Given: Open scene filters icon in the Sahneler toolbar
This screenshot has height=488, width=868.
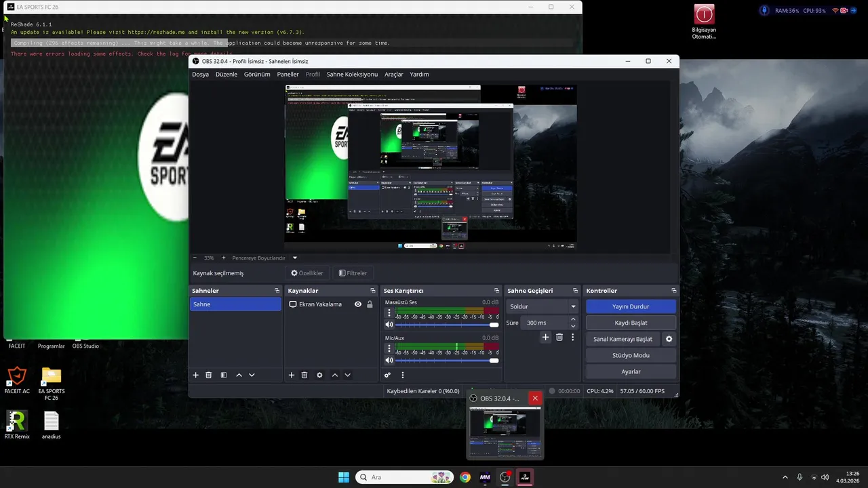Looking at the screenshot, I should tap(224, 375).
